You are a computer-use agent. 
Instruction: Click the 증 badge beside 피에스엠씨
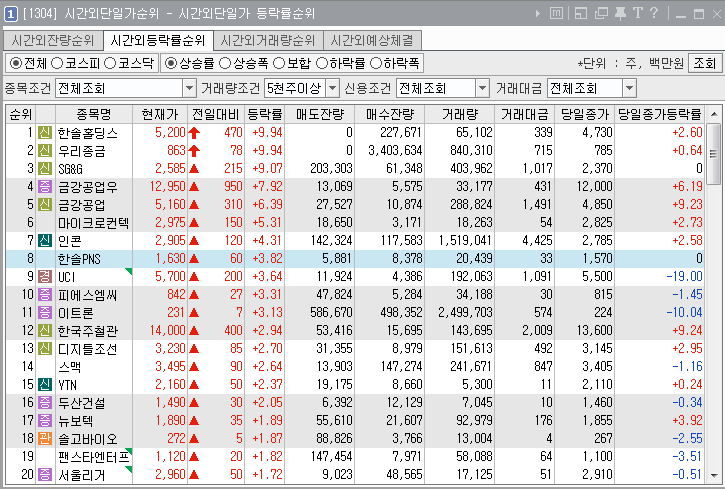(45, 295)
